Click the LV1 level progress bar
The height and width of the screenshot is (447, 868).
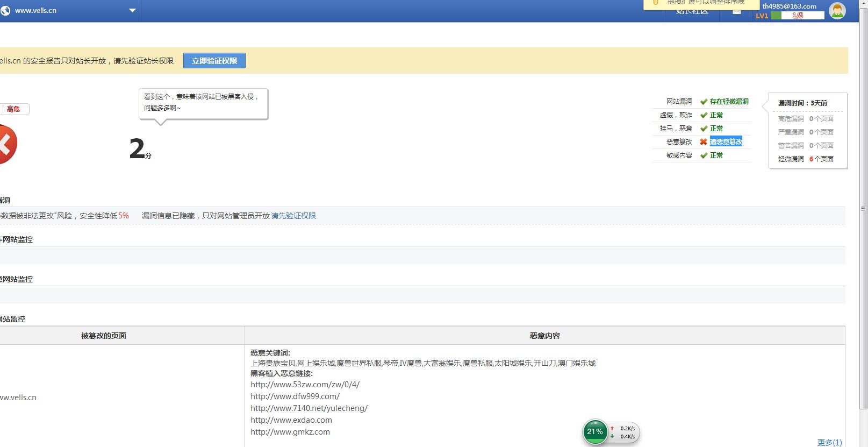point(798,16)
